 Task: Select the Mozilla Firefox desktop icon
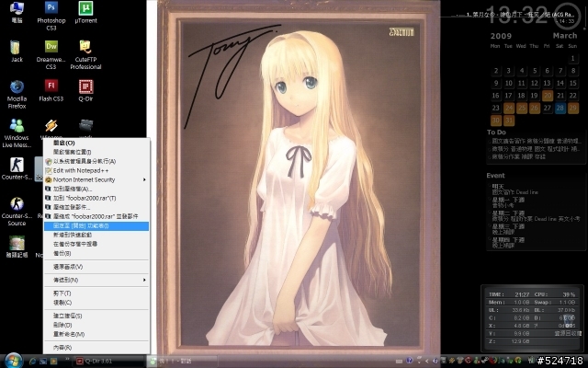pos(17,94)
